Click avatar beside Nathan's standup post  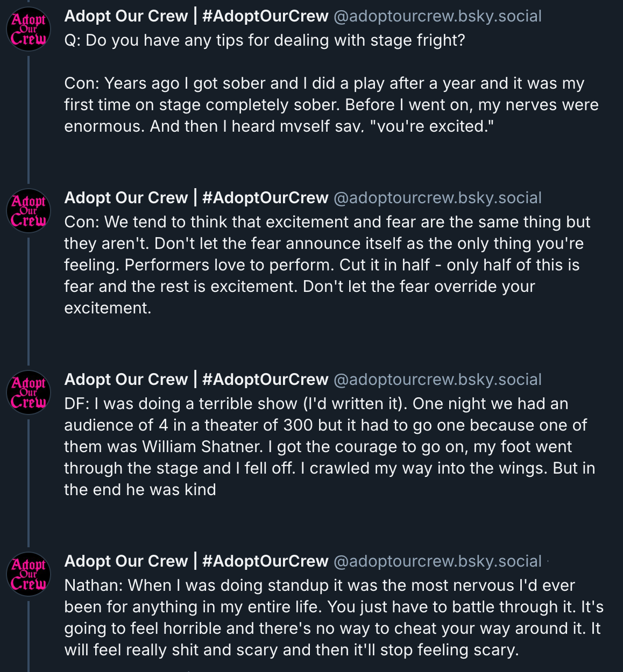(x=29, y=575)
